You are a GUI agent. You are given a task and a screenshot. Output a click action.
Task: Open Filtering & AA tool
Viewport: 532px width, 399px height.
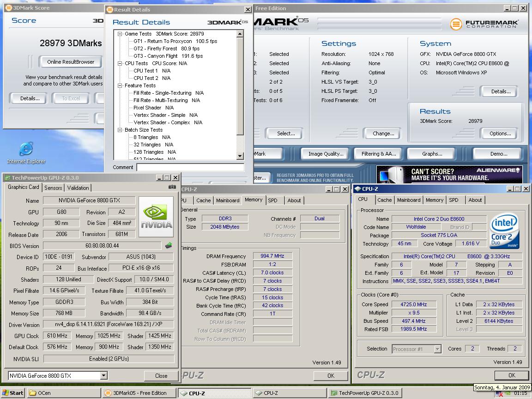379,154
